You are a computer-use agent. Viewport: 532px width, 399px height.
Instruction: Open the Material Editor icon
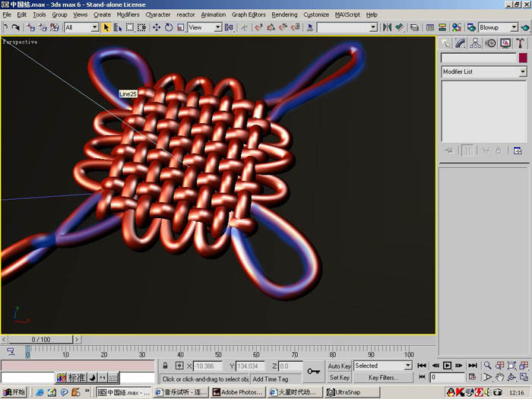(x=457, y=27)
